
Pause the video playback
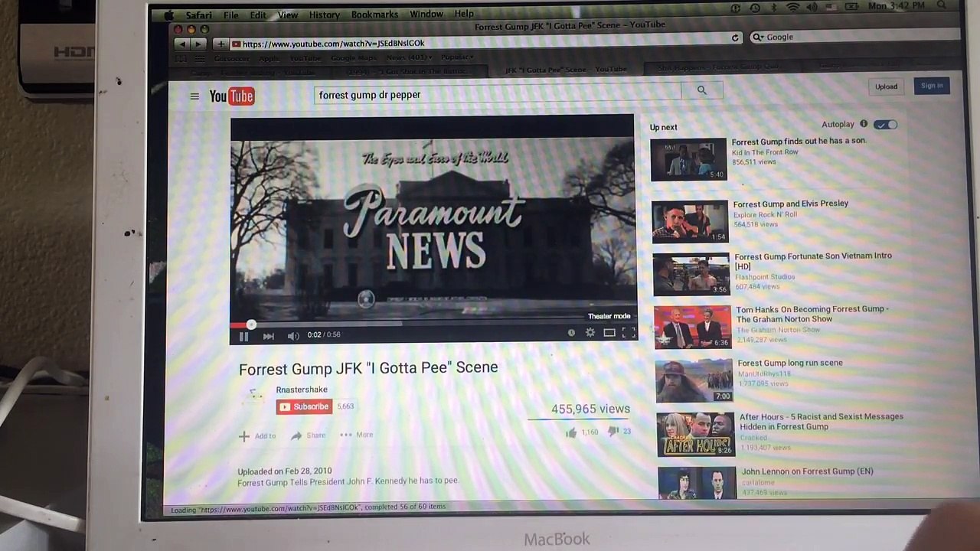[x=243, y=336]
